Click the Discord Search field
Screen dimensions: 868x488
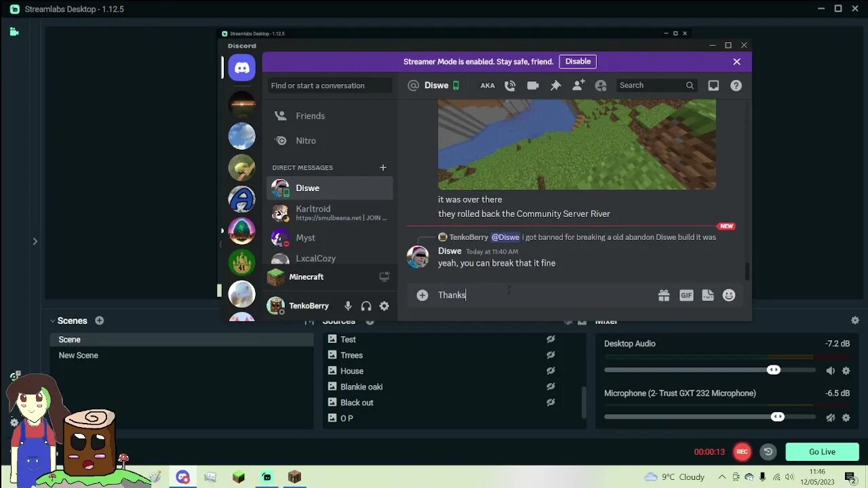[x=657, y=85]
